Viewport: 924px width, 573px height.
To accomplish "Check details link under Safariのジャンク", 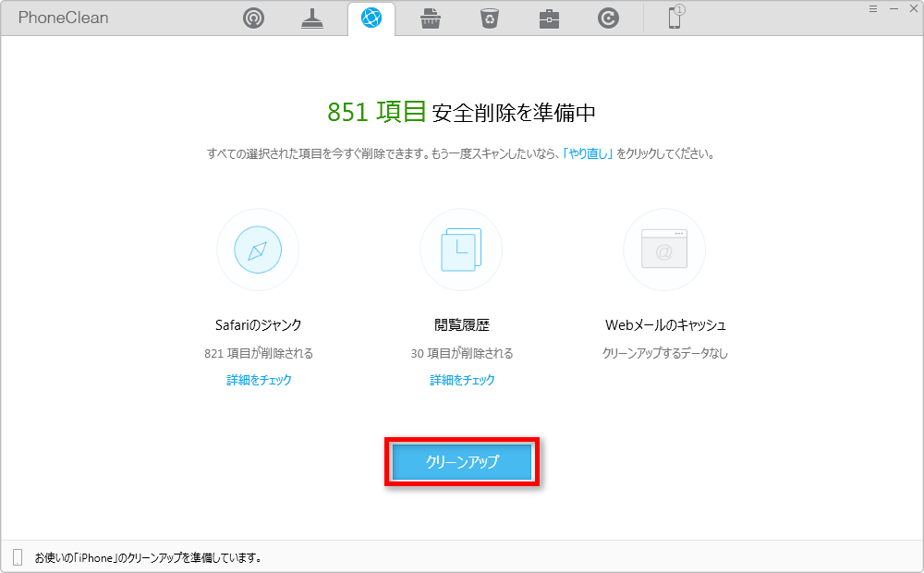I will click(x=259, y=380).
